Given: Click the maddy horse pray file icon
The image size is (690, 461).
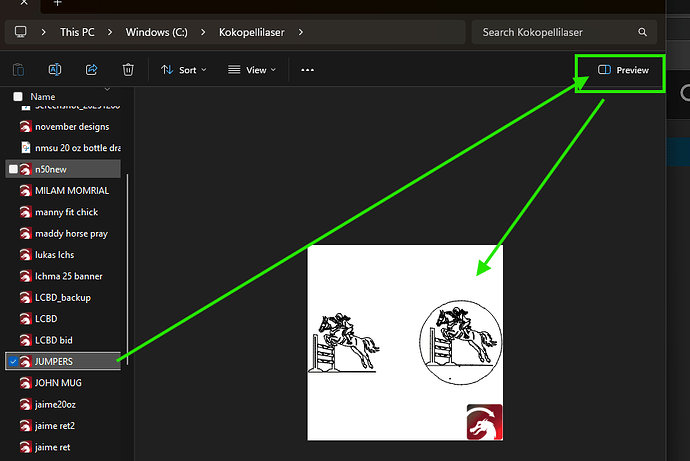Looking at the screenshot, I should coord(26,234).
